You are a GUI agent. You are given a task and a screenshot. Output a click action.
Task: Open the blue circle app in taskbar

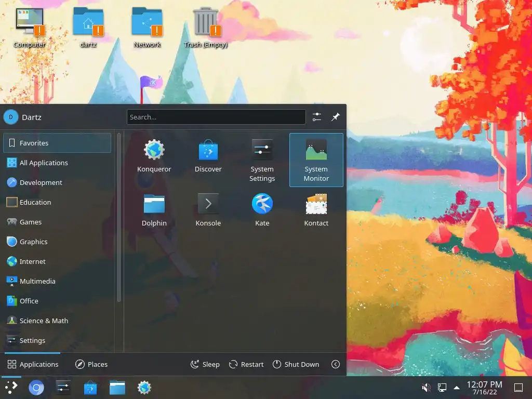coord(36,388)
